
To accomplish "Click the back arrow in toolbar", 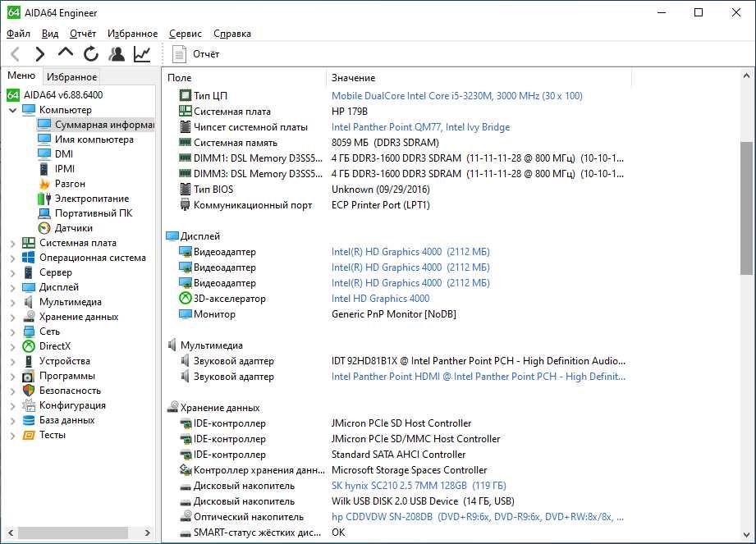I will [16, 54].
